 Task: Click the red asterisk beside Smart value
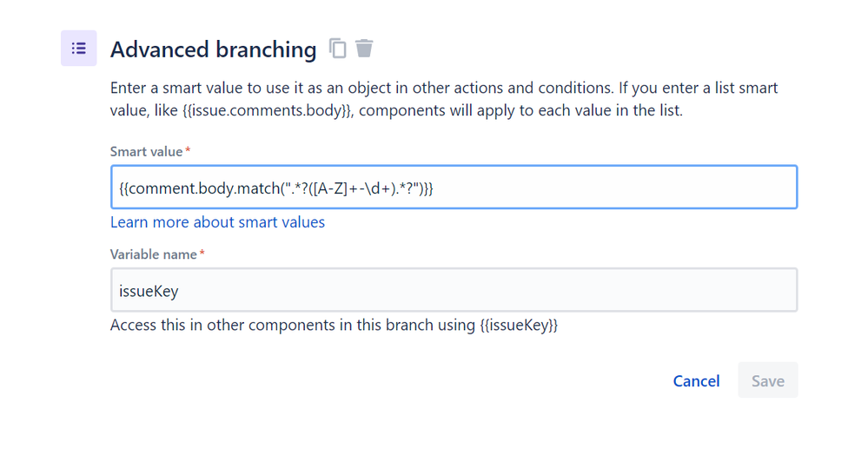click(188, 150)
